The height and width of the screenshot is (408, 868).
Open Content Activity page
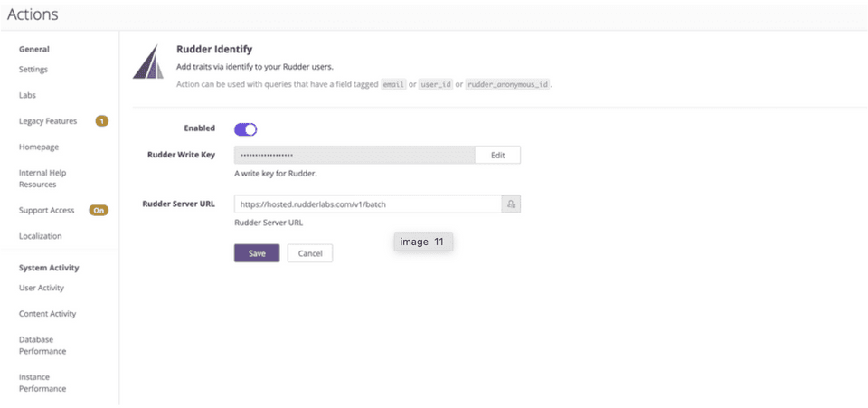tap(48, 313)
